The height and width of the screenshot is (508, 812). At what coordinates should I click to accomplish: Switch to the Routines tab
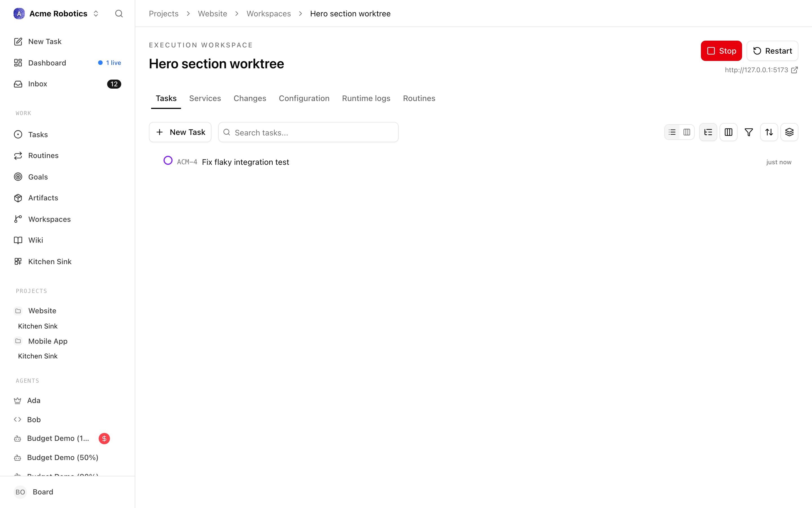click(x=419, y=98)
